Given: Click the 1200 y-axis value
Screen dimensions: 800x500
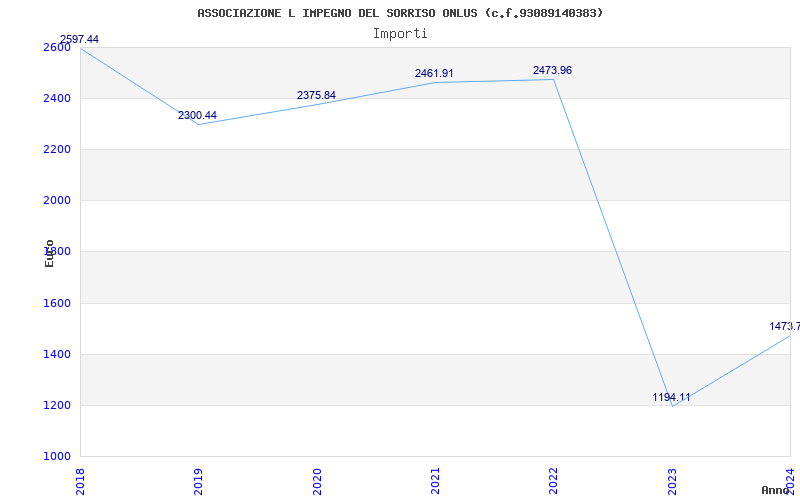Looking at the screenshot, I should [x=57, y=406].
